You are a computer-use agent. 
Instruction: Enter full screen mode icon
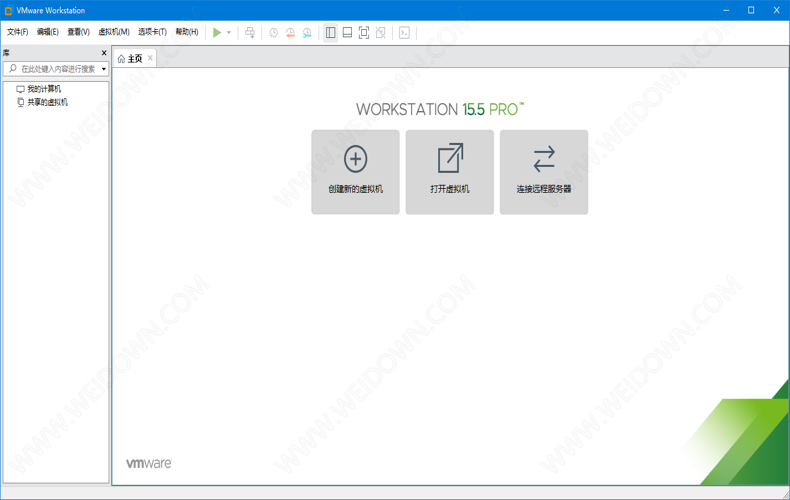coord(364,32)
